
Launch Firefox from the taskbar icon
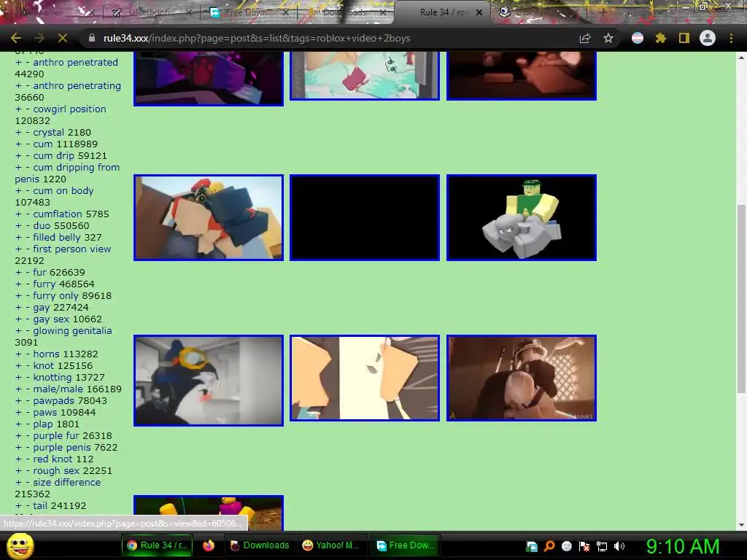coord(208,545)
